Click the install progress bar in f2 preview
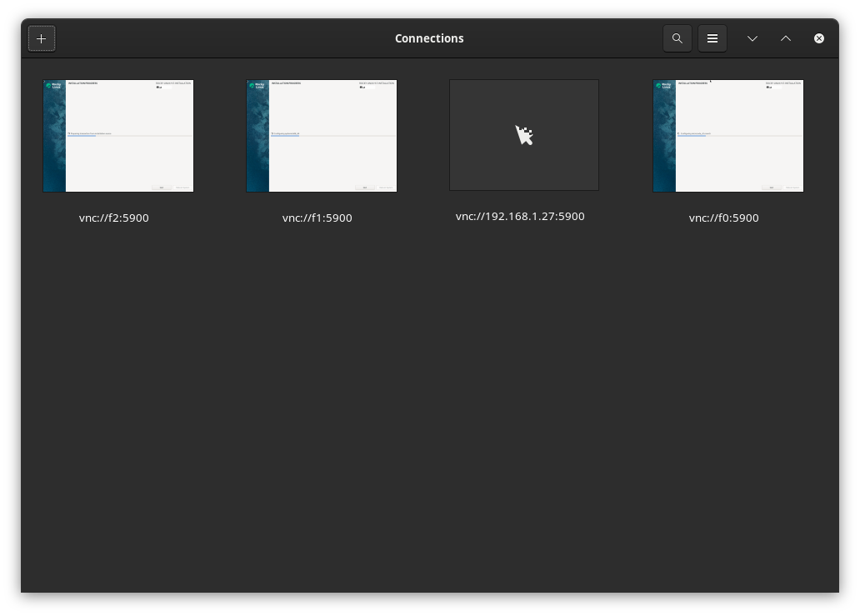The image size is (860, 616). [x=129, y=136]
